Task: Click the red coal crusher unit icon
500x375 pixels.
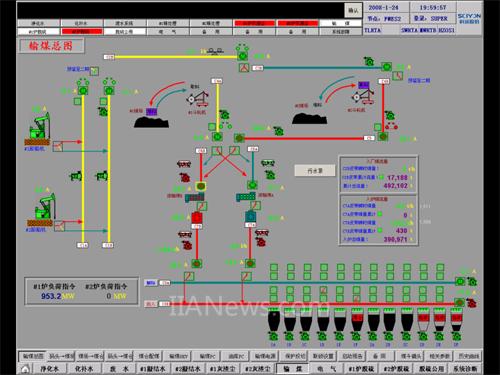Action: pyautogui.click(x=197, y=218)
